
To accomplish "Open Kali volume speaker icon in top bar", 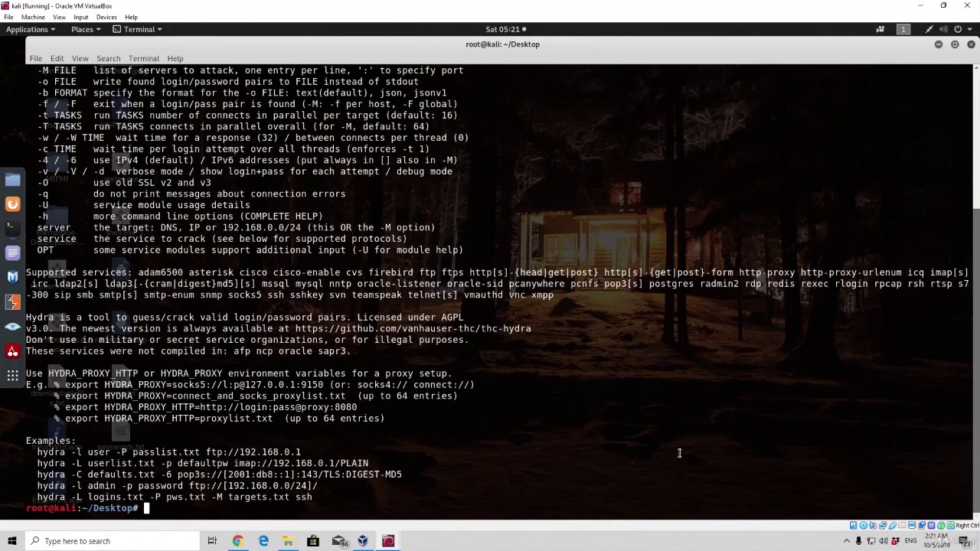I will pos(943,29).
